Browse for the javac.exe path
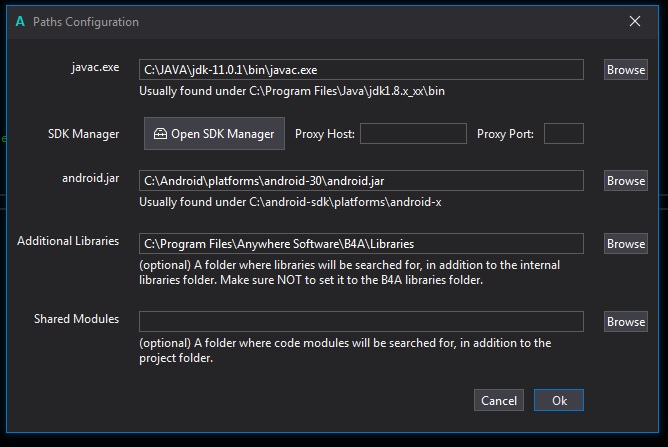Viewport: 668px width, 447px height. coord(626,70)
